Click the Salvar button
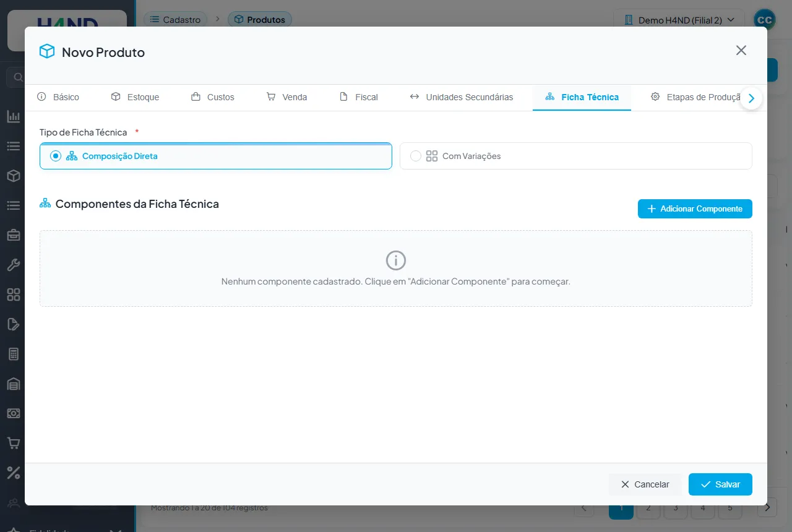Screen dimensions: 792x532 point(720,484)
